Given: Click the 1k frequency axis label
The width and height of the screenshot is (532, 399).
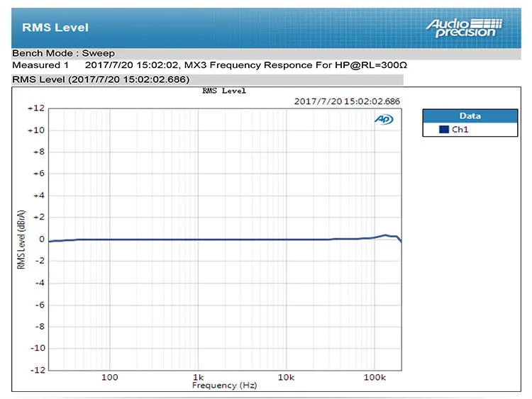Looking at the screenshot, I should (198, 377).
